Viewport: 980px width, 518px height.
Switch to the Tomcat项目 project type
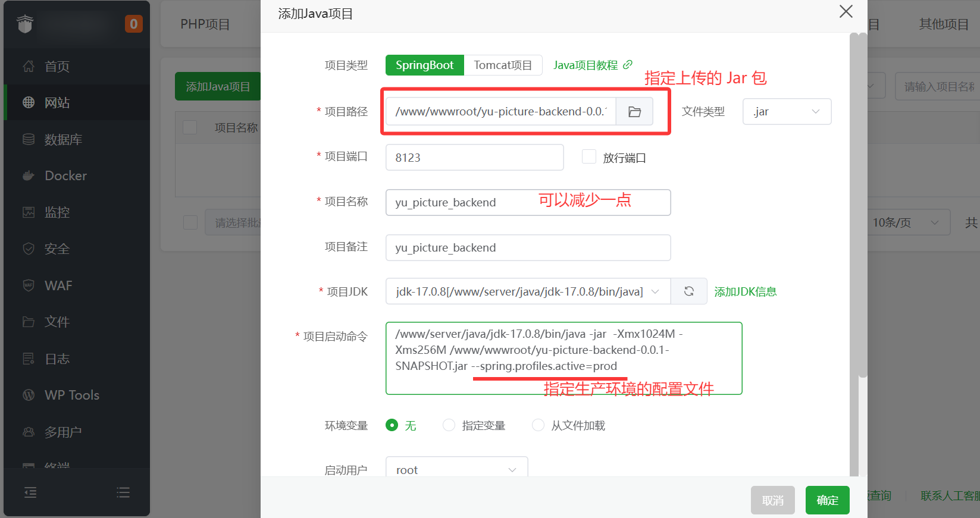click(x=503, y=65)
